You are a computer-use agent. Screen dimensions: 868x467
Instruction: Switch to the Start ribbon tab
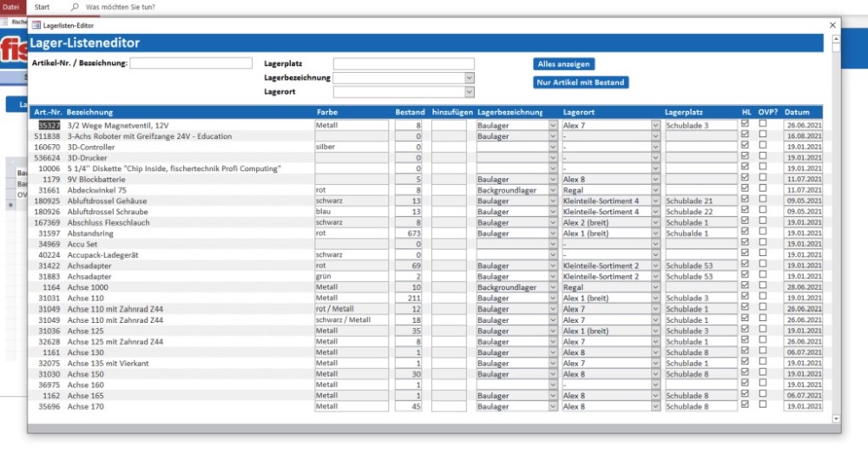pos(42,7)
